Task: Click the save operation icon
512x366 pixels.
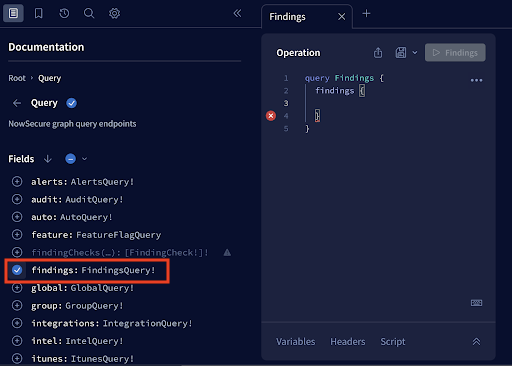Action: [x=401, y=53]
